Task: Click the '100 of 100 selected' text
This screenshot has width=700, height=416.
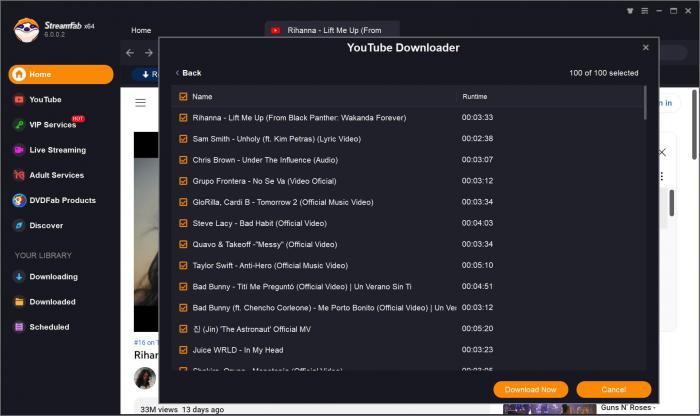Action: [x=604, y=73]
